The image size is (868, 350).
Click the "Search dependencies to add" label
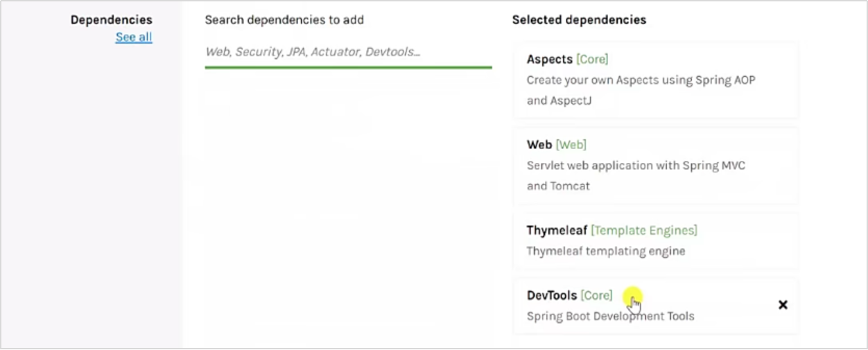point(284,20)
